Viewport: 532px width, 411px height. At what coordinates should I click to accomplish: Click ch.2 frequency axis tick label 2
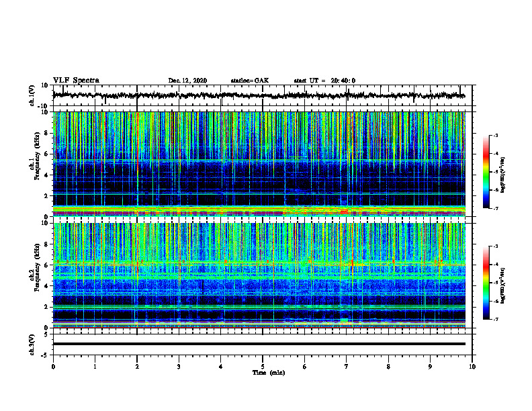tap(46, 307)
